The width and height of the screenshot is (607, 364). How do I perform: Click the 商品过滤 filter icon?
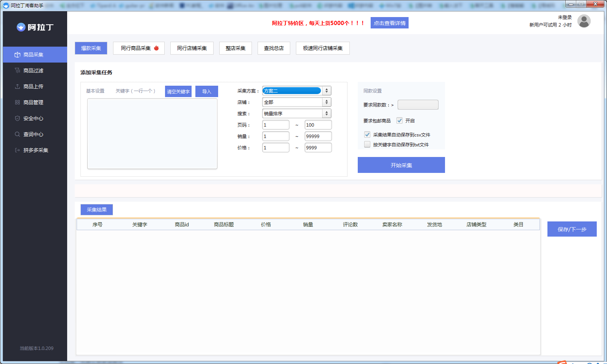[17, 71]
